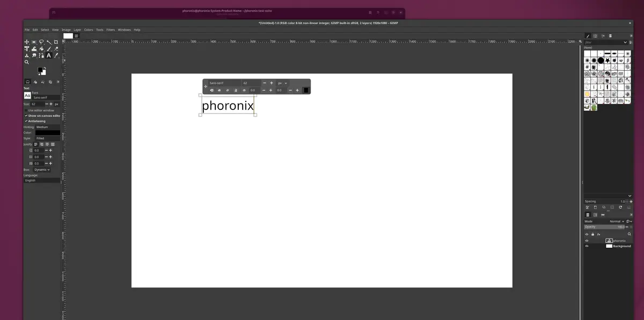Set Justify to centered
Screen dimensions: 644x320
[47, 144]
